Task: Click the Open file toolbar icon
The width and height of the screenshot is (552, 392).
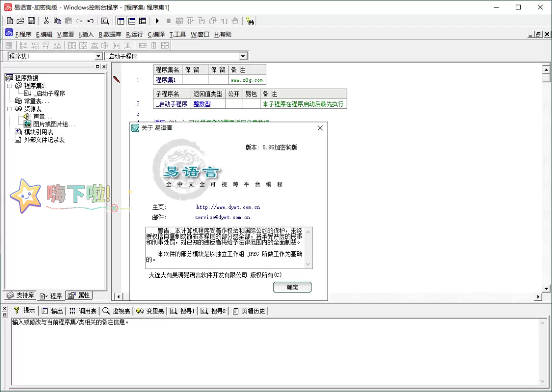Action: (21, 21)
